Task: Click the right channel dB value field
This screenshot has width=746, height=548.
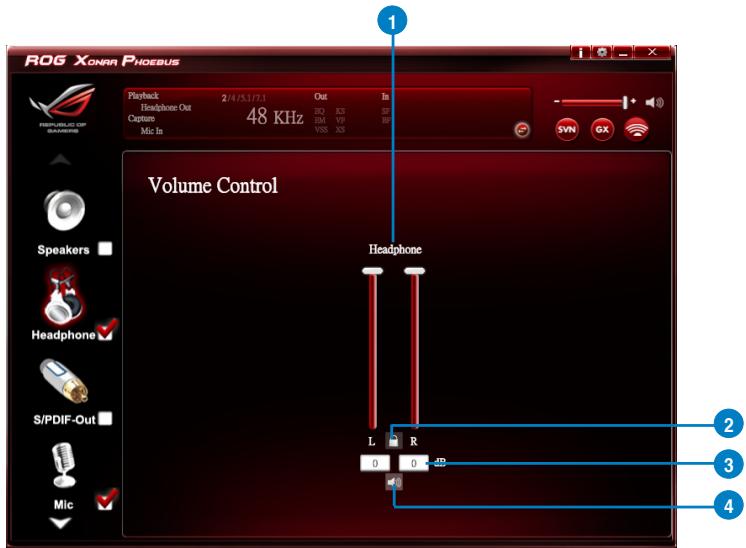Action: tap(413, 463)
